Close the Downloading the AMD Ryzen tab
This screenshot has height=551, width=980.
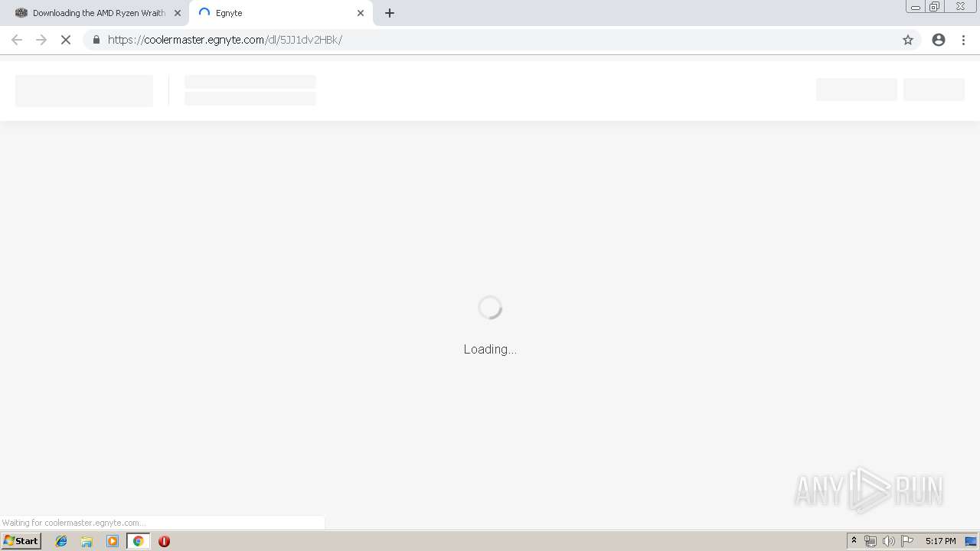(x=178, y=13)
